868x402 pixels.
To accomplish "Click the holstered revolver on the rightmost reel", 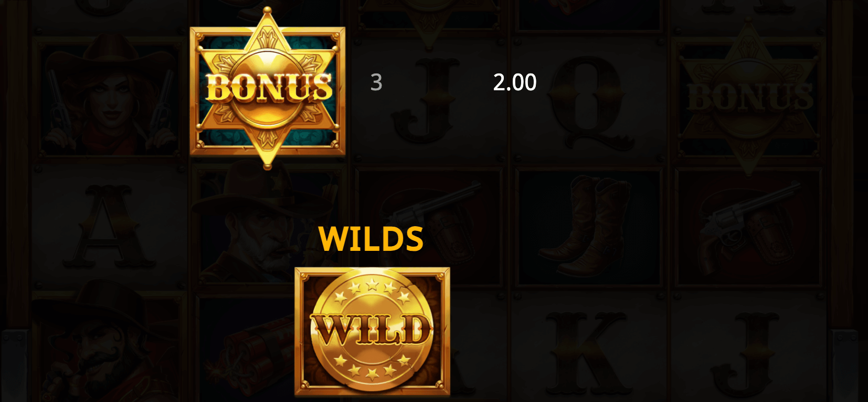I will [x=748, y=226].
